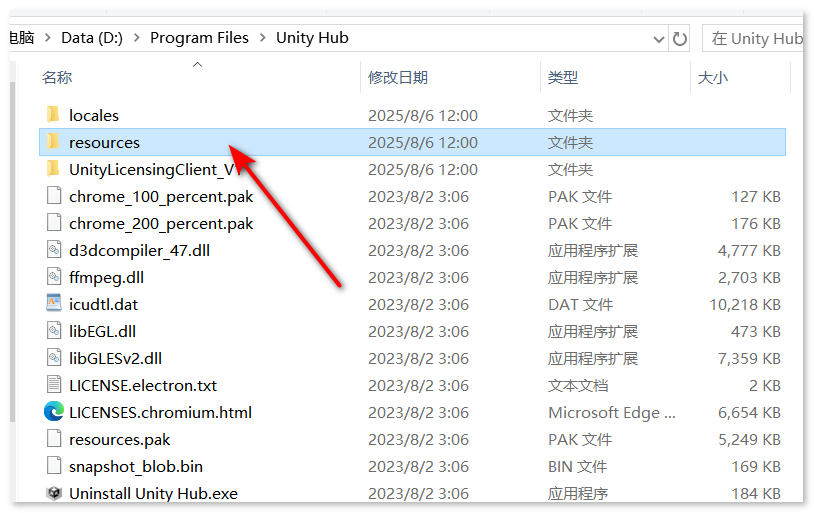Select the chrome_100_percent.pak file name
The height and width of the screenshot is (513, 814).
(161, 197)
